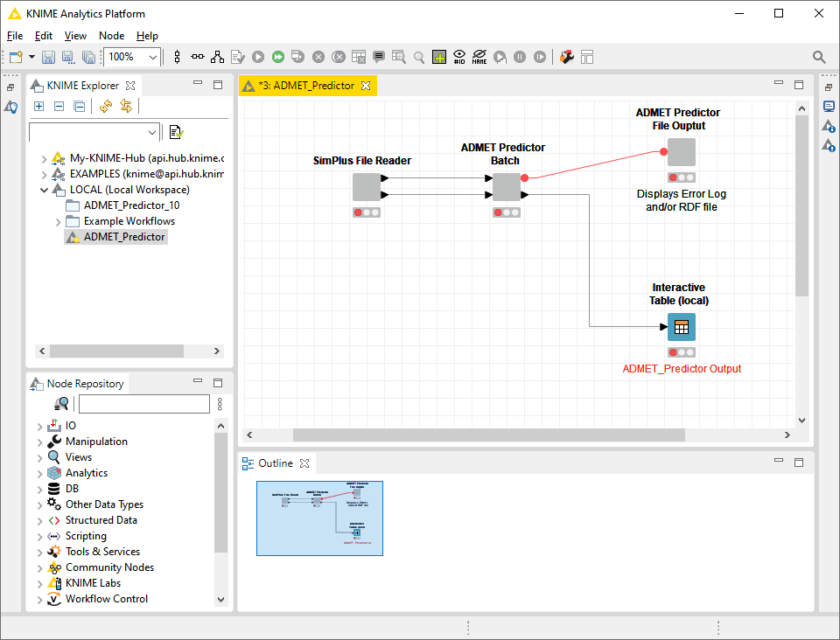Open the 100% zoom level dropdown
The image size is (840, 640).
click(152, 57)
